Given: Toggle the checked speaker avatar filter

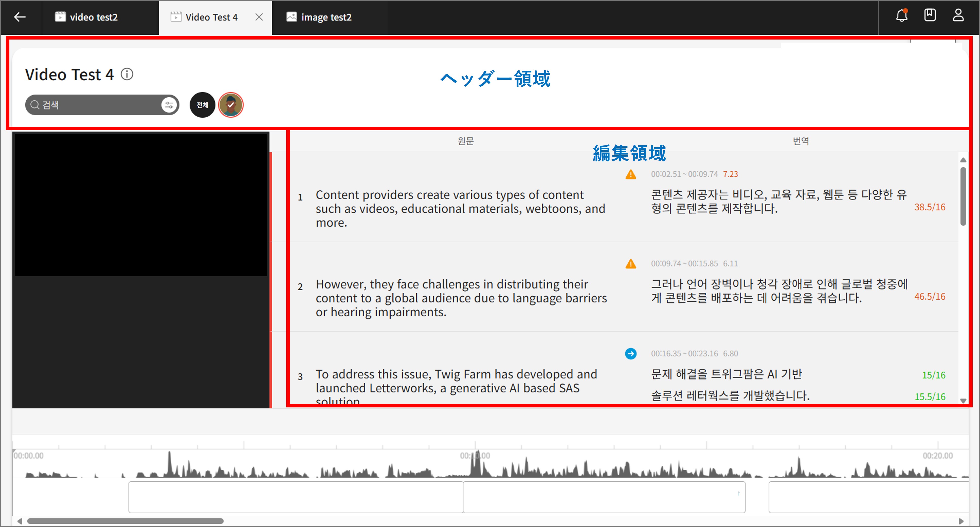Looking at the screenshot, I should [x=231, y=105].
